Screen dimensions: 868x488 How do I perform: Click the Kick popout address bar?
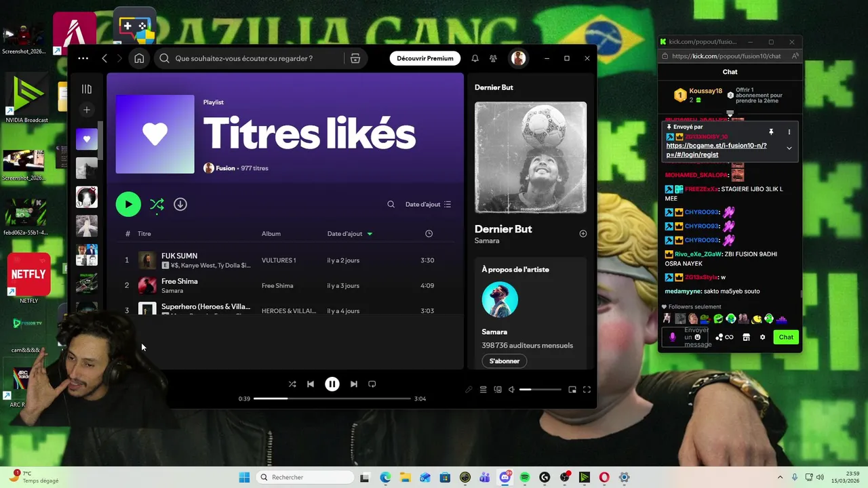[x=726, y=56]
